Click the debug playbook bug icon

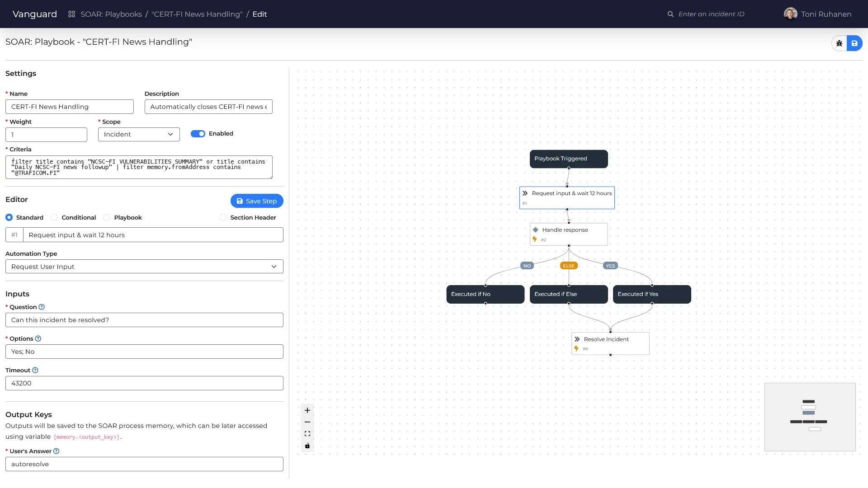(840, 43)
